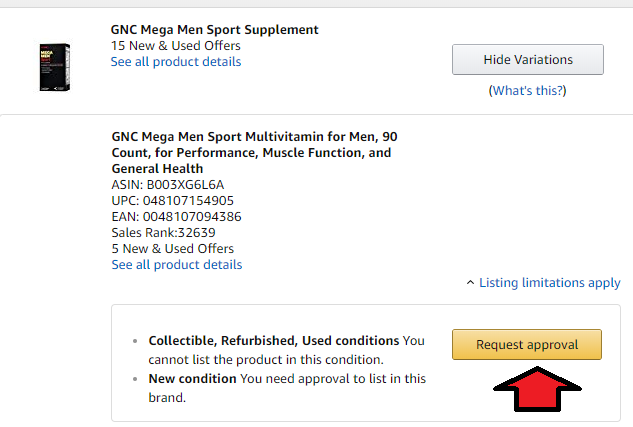Select the Sport Multivitamin for Men variation title
The height and width of the screenshot is (427, 633).
[254, 152]
